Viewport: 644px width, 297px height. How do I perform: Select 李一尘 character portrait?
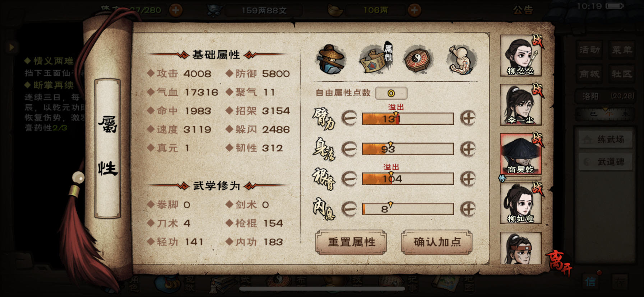[520, 105]
